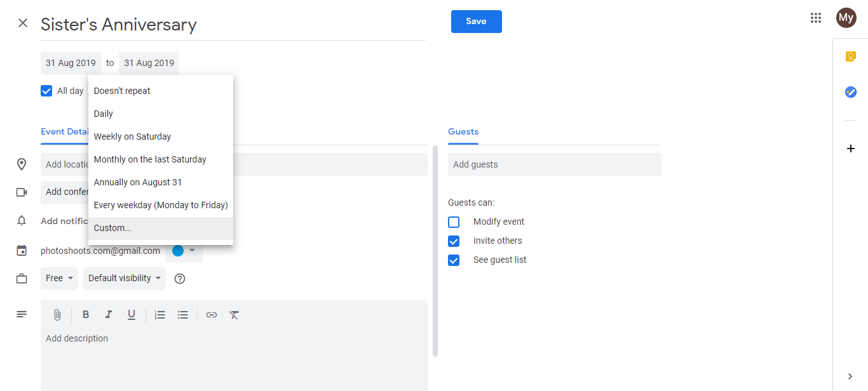Uncheck the All day checkbox

(46, 91)
